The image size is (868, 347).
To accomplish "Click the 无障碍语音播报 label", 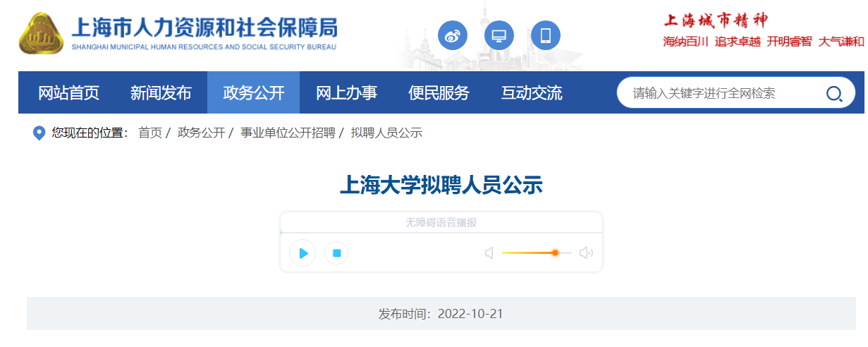I will pos(441,222).
